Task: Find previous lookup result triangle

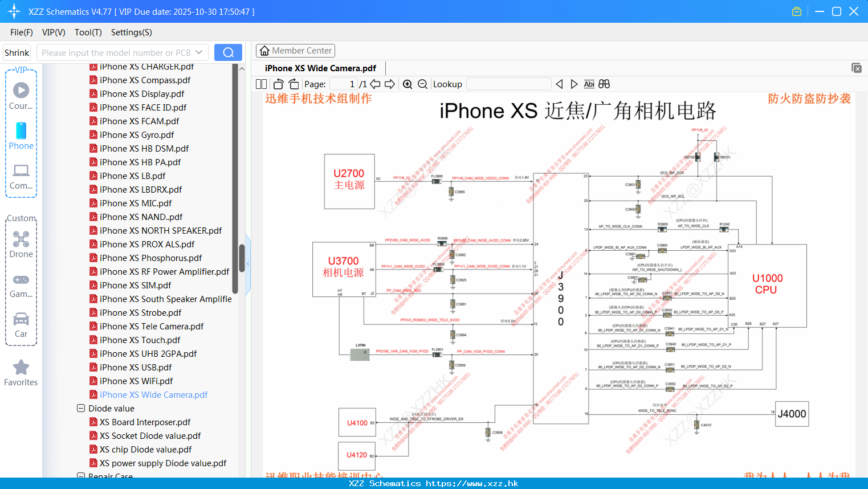Action: click(x=559, y=84)
